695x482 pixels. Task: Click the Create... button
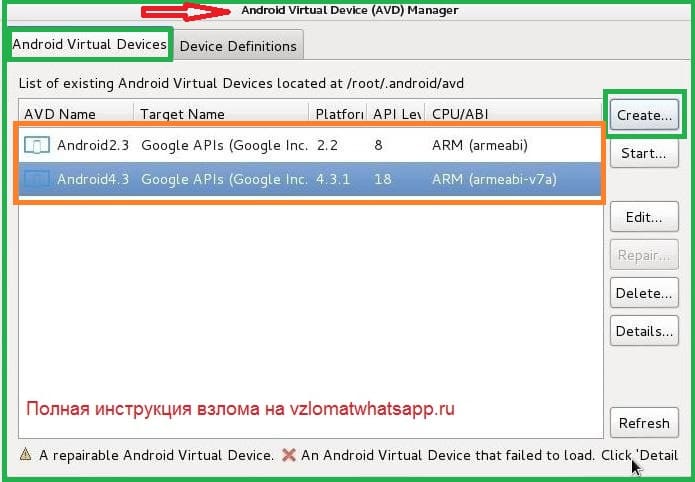[644, 115]
